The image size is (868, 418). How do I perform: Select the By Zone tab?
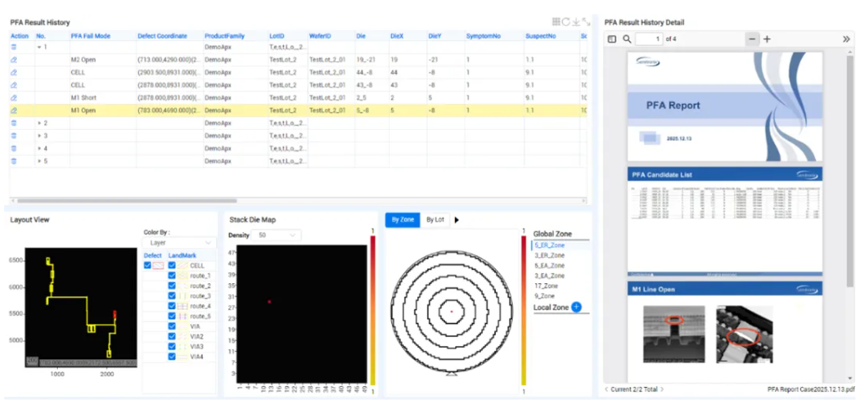[x=402, y=219]
